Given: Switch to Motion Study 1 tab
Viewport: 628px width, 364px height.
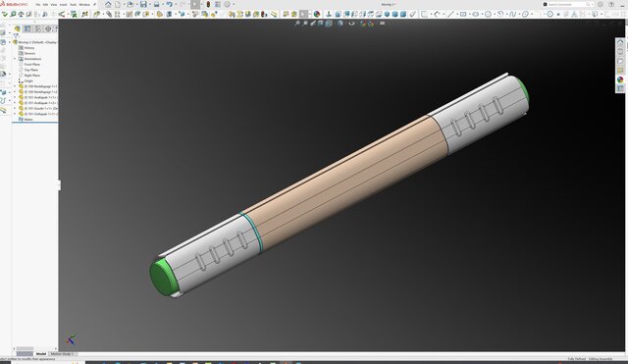Looking at the screenshot, I should click(x=62, y=353).
